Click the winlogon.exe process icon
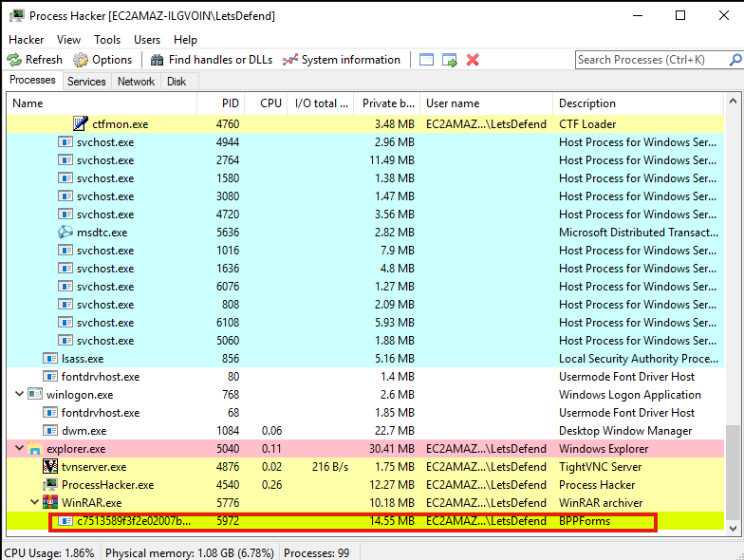 coord(35,395)
